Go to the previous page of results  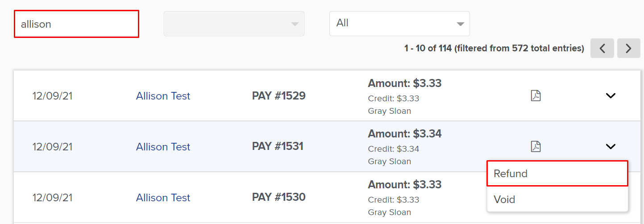click(602, 48)
